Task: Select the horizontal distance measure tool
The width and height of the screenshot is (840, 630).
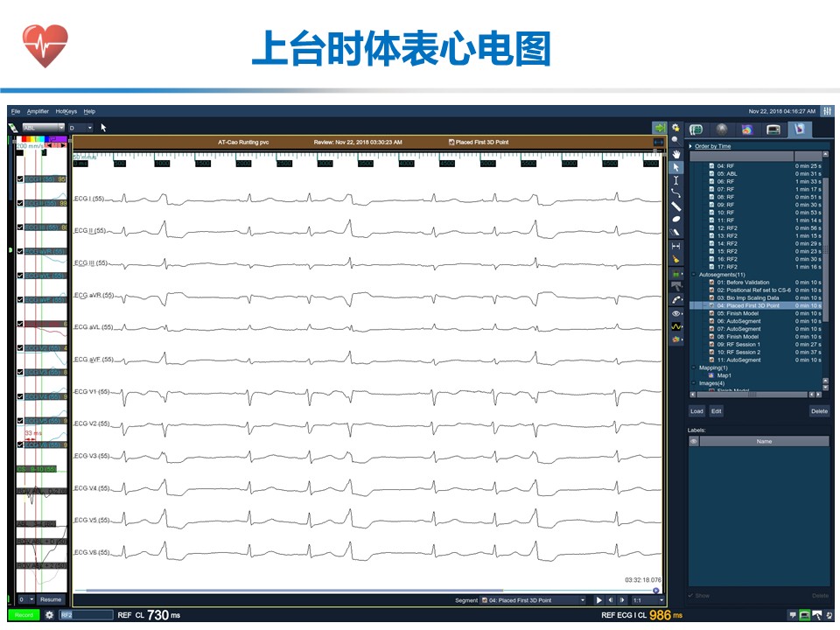Action: coord(676,246)
